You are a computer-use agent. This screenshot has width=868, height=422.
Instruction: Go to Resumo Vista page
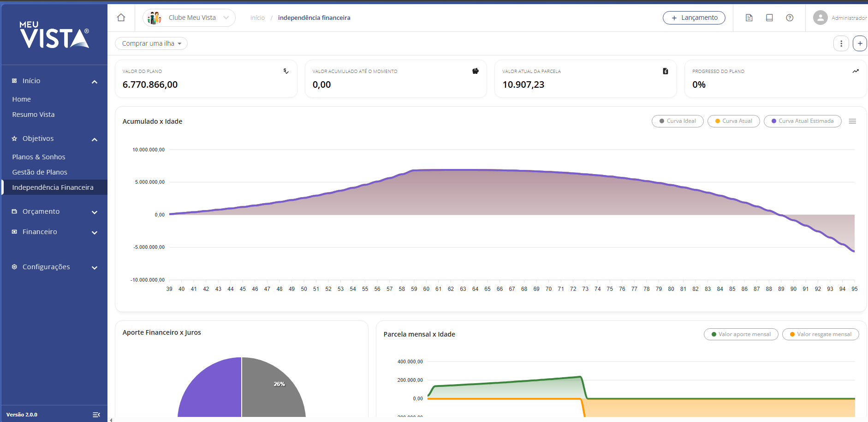[x=33, y=115]
